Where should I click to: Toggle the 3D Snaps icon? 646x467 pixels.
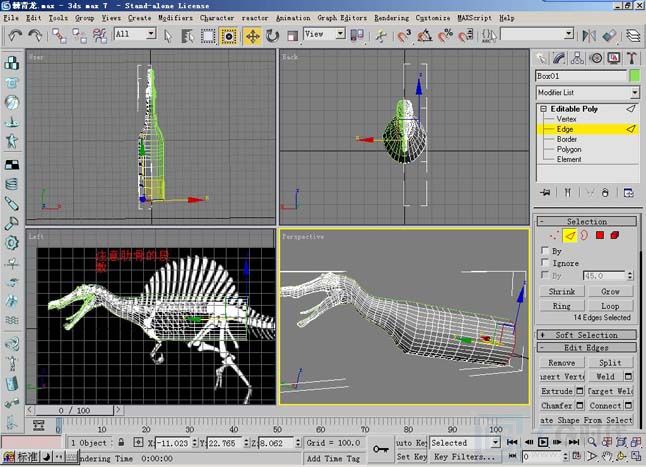(404, 36)
